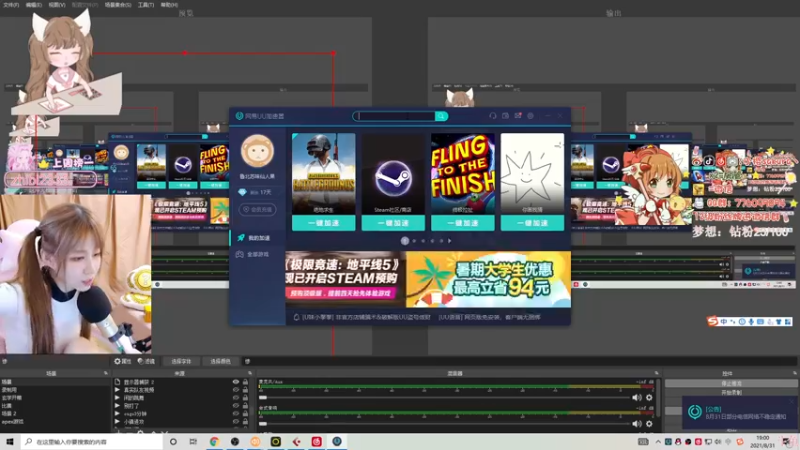Open the summer student discount 94 yuan banner
800x450 pixels.
tap(488, 279)
